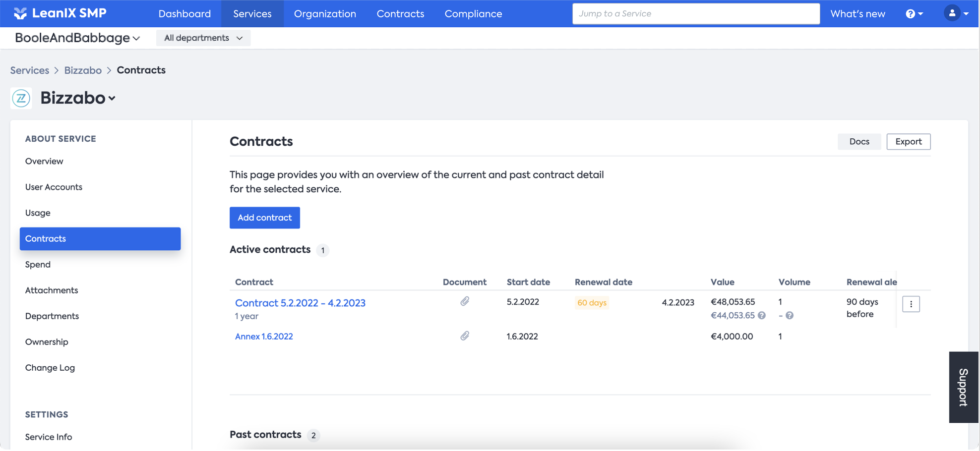This screenshot has width=980, height=451.
Task: Click the Services breadcrumb link
Action: (30, 70)
